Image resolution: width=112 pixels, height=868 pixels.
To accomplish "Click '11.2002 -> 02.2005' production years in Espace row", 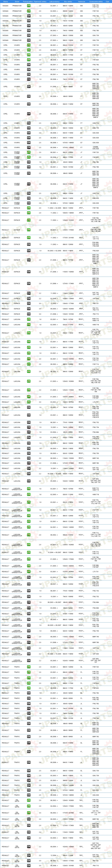I will 54,208.
